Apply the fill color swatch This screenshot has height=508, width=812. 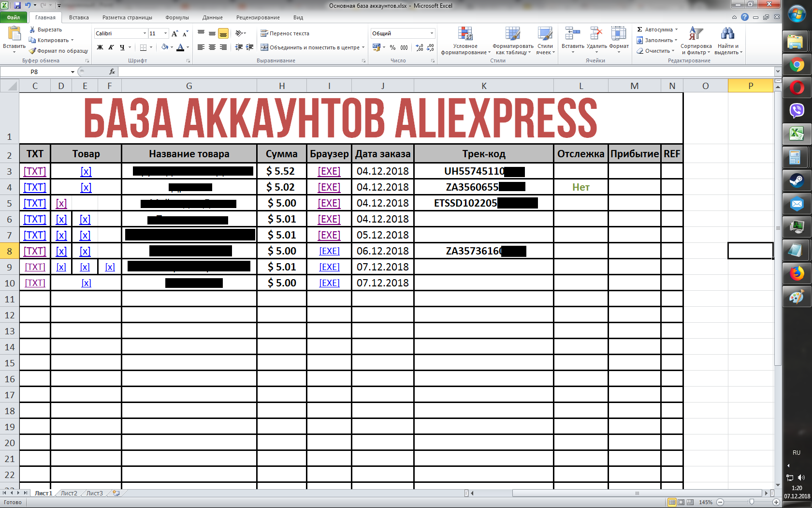pos(165,47)
